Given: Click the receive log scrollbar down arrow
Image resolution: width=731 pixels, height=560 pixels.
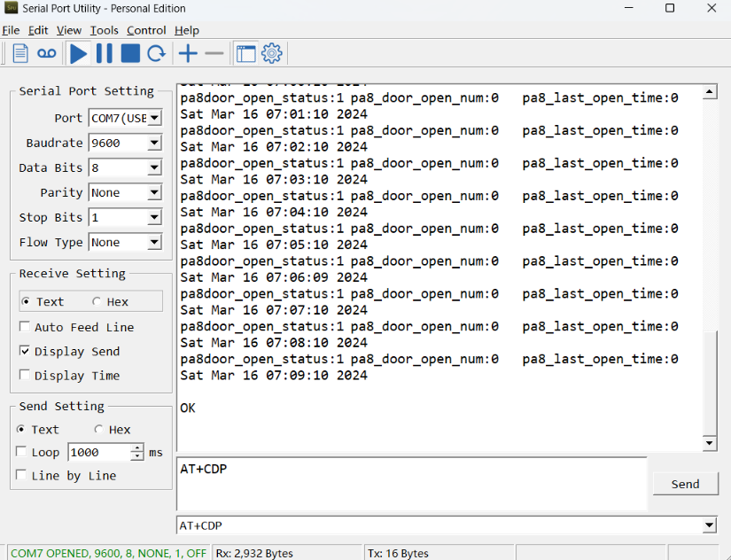Looking at the screenshot, I should tap(710, 443).
